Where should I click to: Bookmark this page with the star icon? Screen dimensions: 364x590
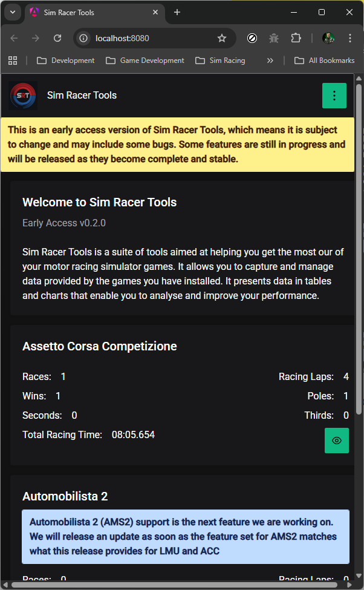click(222, 38)
